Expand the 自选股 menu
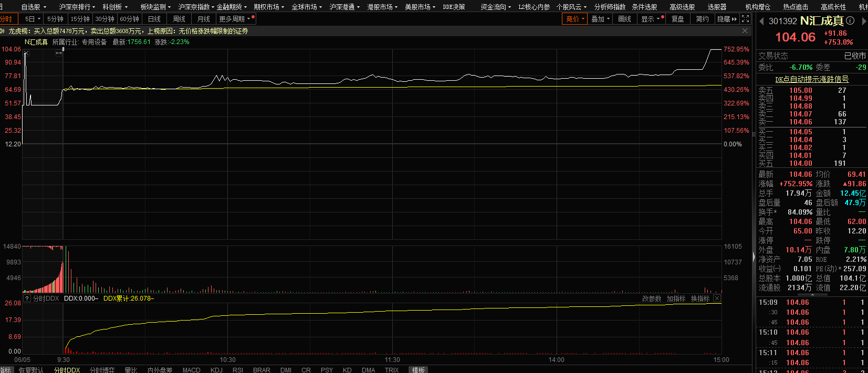Screen dimensions: 868x373 33,7
